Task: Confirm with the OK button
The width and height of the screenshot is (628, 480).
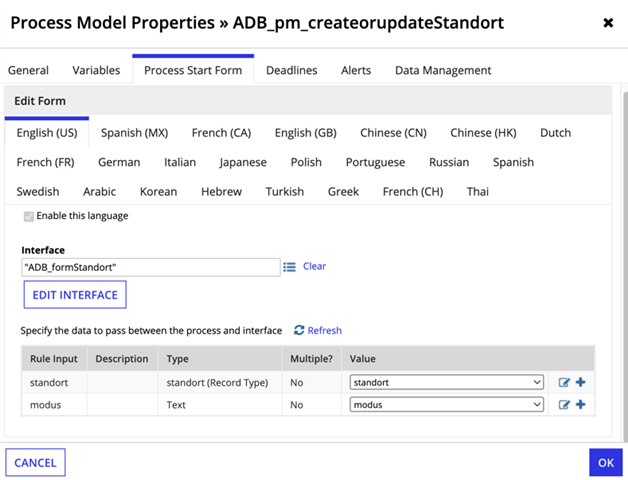Action: point(606,463)
